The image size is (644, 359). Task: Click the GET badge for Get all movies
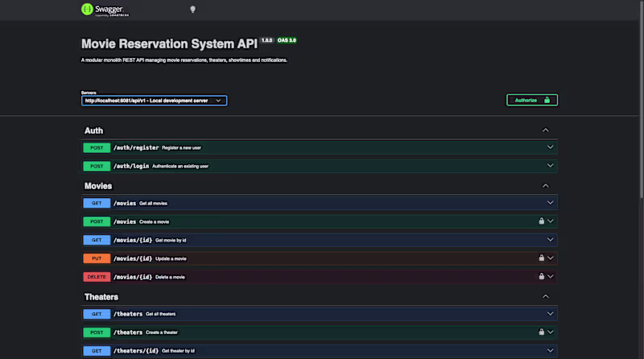coord(97,204)
